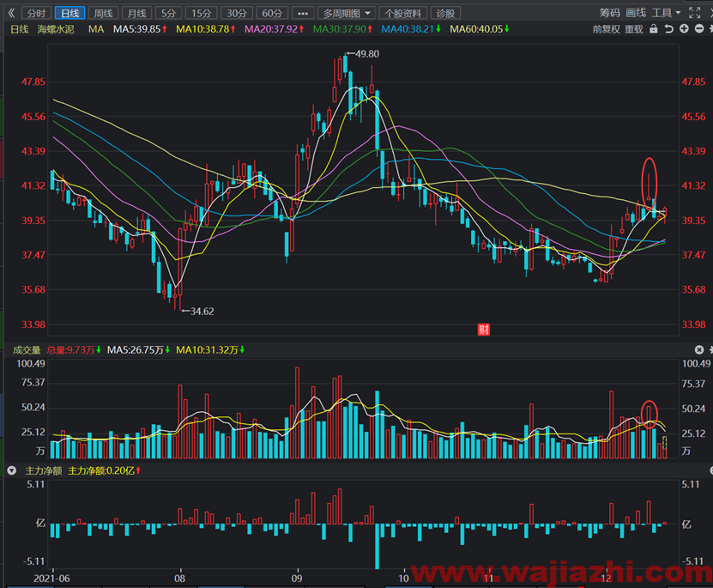Click the red 财 financial report marker

483,330
